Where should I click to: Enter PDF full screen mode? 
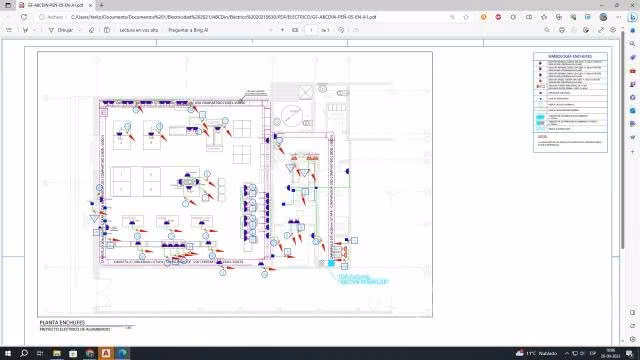tap(601, 30)
